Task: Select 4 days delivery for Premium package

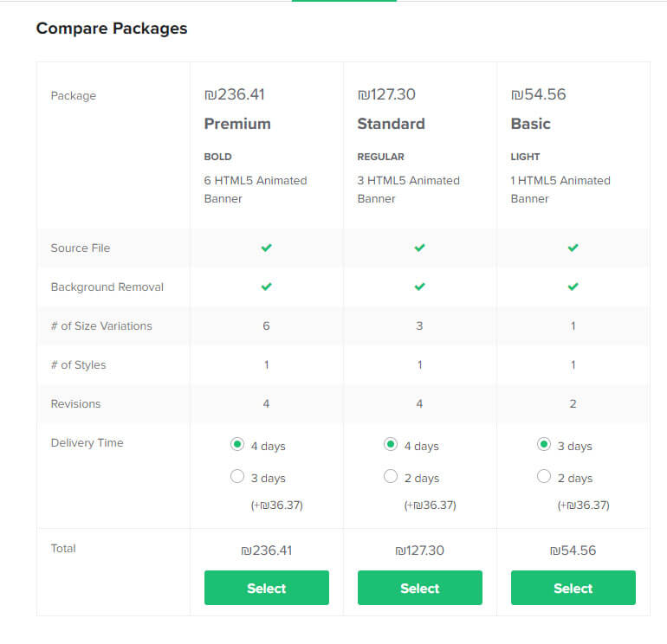Action: [237, 445]
